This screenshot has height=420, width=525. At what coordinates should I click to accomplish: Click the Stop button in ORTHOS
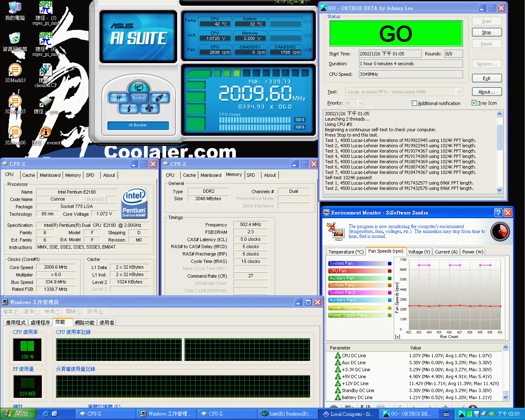tap(486, 32)
